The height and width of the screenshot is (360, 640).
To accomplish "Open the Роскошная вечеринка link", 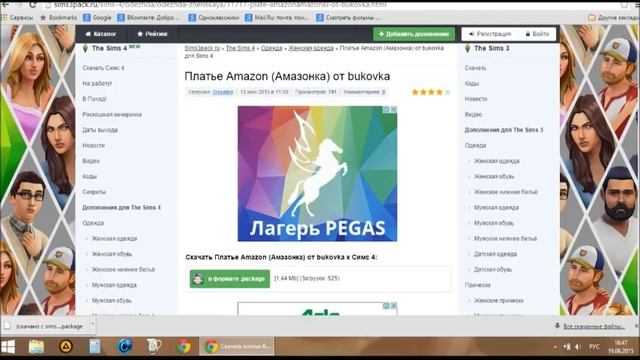I will [112, 114].
